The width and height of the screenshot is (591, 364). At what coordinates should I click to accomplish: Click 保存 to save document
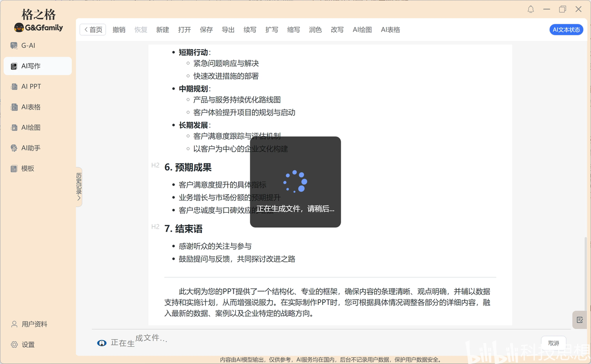click(206, 30)
